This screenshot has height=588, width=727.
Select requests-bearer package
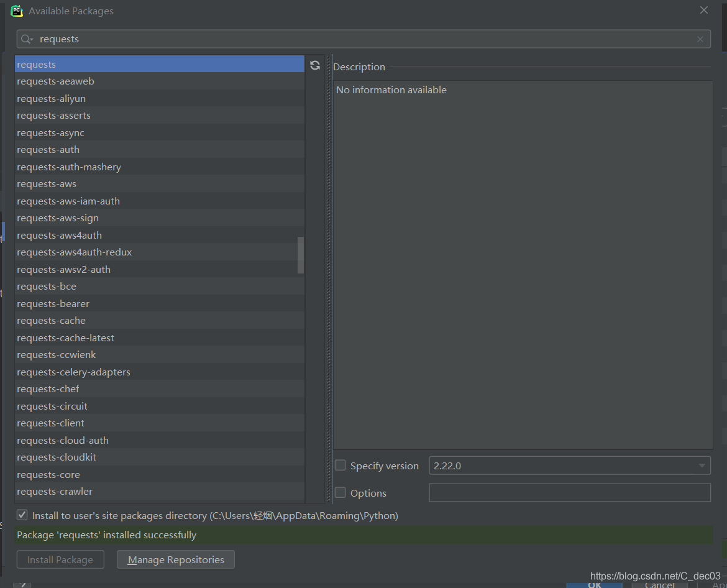[160, 304]
